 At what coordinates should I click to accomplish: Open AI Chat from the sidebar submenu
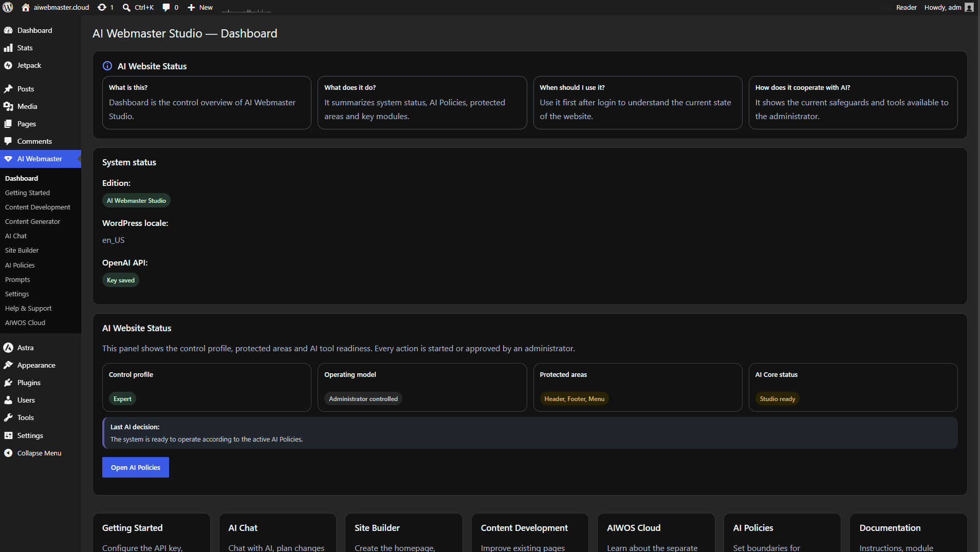[16, 236]
